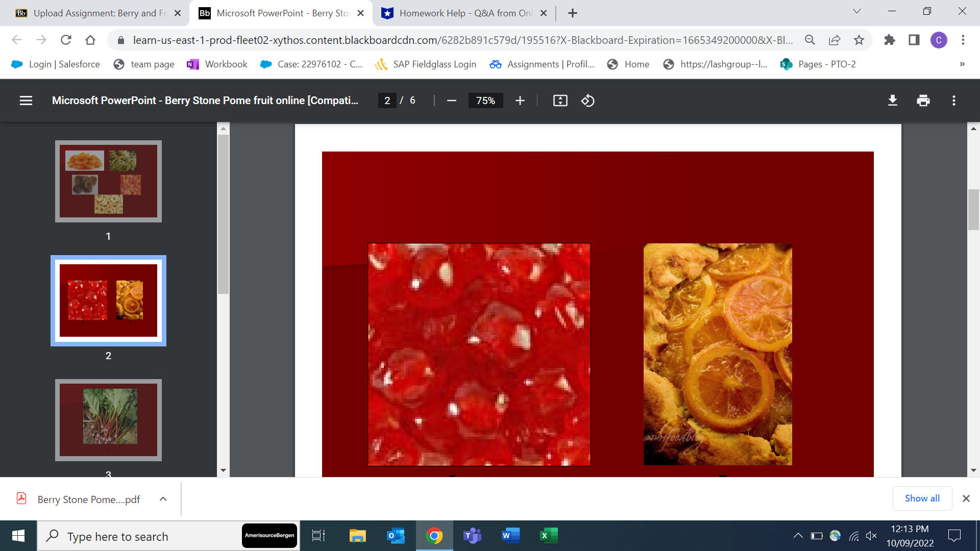The image size is (980, 551).
Task: Open the PDF viewer more actions menu
Action: point(953,101)
